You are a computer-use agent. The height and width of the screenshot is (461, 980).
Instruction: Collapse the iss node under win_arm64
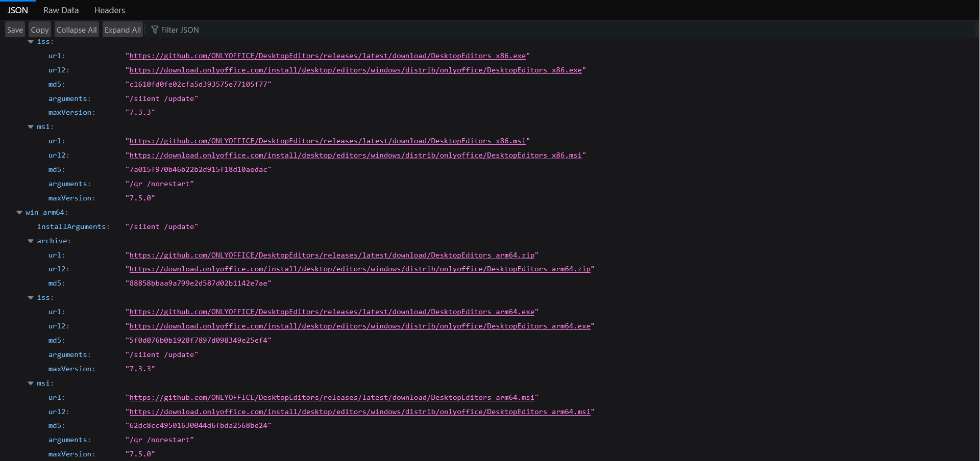(x=31, y=298)
